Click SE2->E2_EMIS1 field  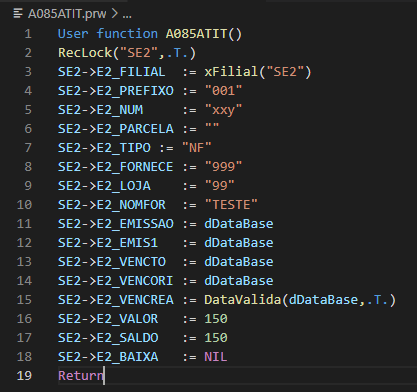(108, 243)
